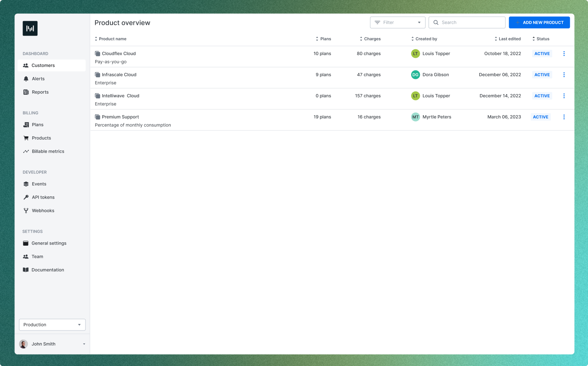This screenshot has width=588, height=366.
Task: Click the ACTIVE badge for Cloudflex Cloud
Action: 542,54
